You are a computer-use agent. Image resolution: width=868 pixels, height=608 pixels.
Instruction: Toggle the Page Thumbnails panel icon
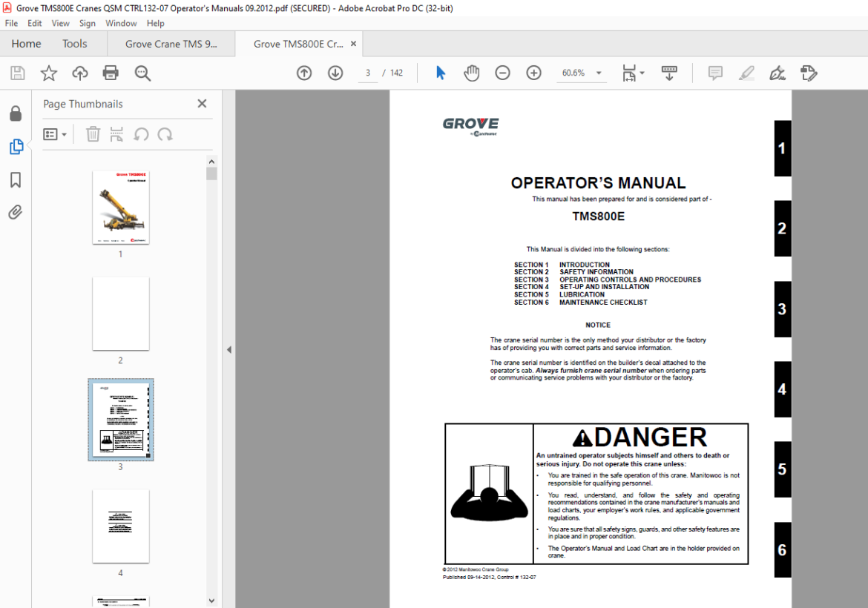16,147
